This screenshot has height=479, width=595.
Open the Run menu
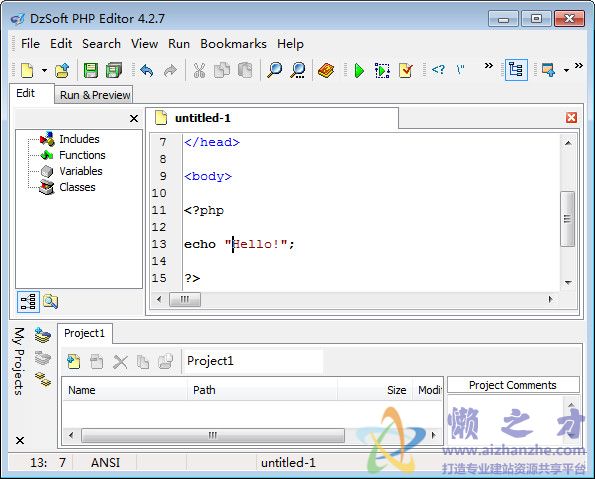tap(179, 44)
